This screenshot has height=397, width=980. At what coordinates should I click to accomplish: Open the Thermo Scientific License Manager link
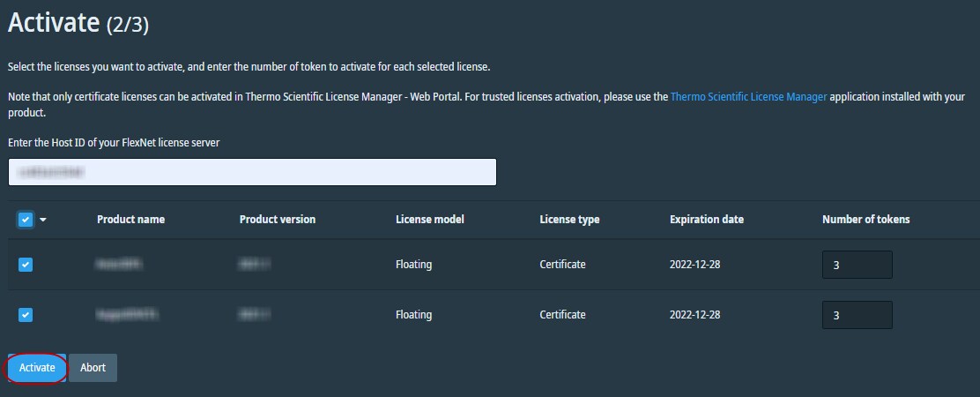coord(748,97)
